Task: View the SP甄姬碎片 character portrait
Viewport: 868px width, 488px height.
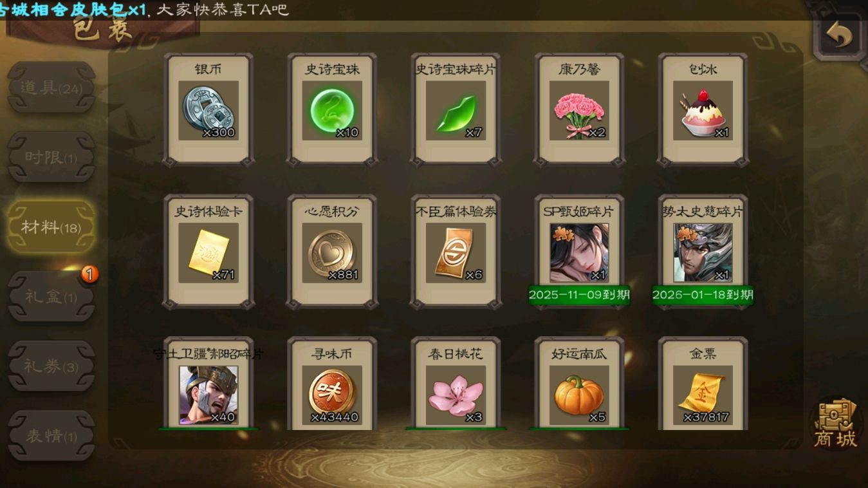Action: (x=579, y=252)
